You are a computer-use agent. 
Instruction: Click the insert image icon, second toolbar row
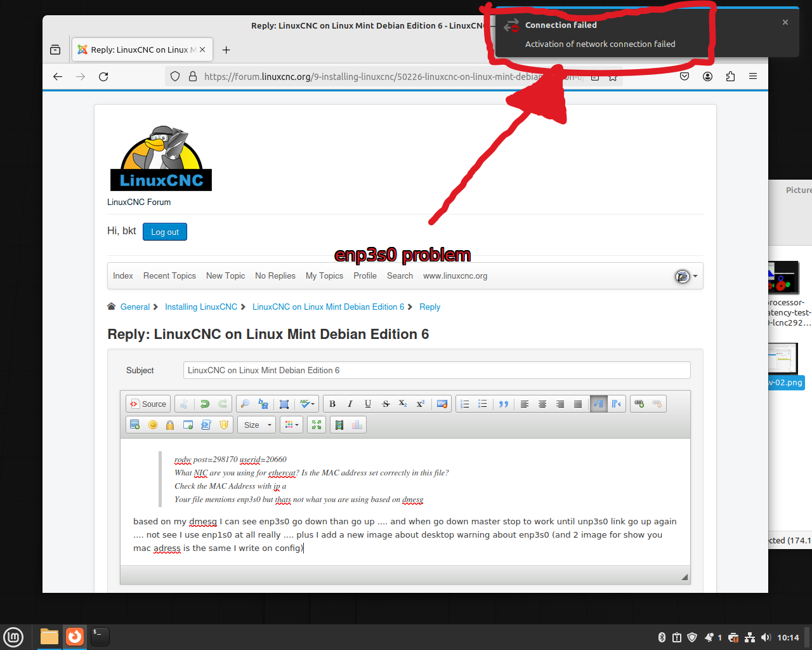click(x=134, y=425)
